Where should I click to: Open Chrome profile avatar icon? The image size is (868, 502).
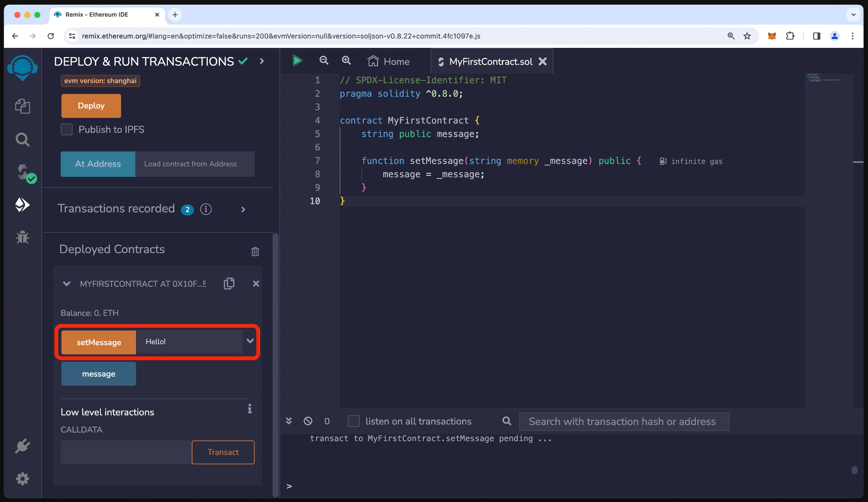pyautogui.click(x=834, y=36)
